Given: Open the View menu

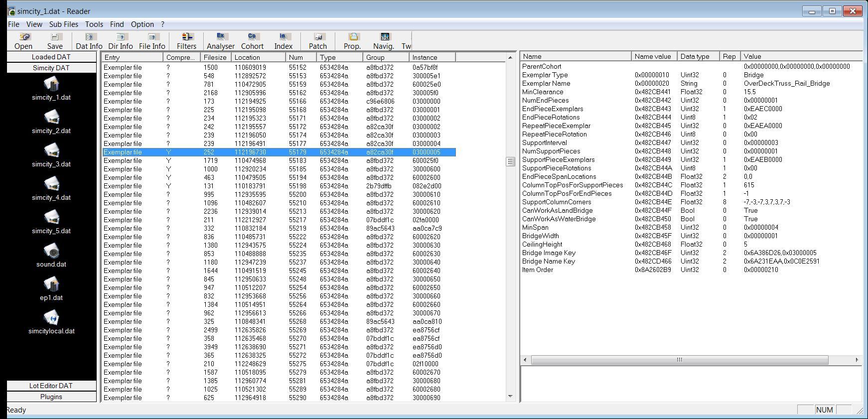Looking at the screenshot, I should pyautogui.click(x=34, y=24).
